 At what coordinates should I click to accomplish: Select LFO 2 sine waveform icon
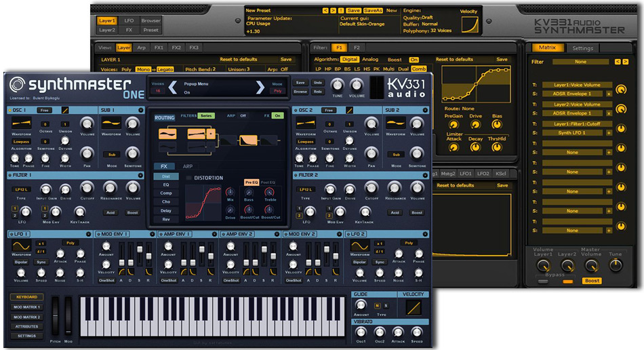click(x=360, y=246)
